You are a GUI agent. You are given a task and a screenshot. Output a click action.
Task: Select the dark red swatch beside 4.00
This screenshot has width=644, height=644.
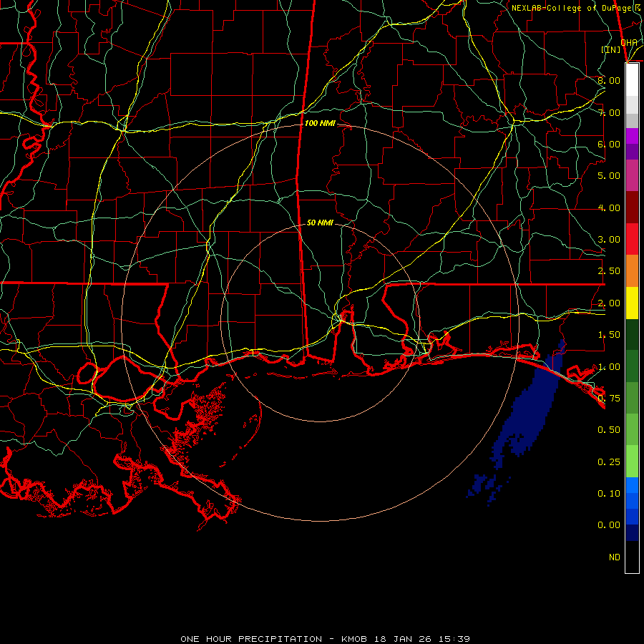632,208
